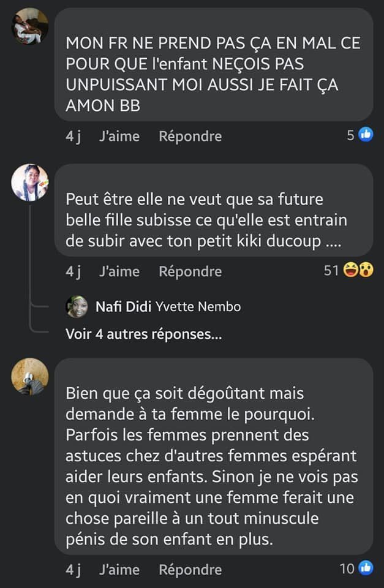Expand 'Voir 4 autres réponses...'
The image size is (384, 588).
(x=144, y=334)
